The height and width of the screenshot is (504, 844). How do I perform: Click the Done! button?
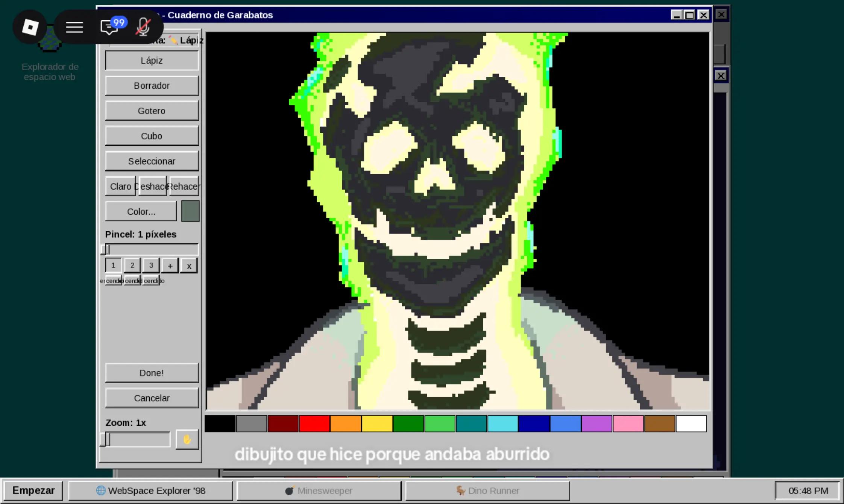152,373
